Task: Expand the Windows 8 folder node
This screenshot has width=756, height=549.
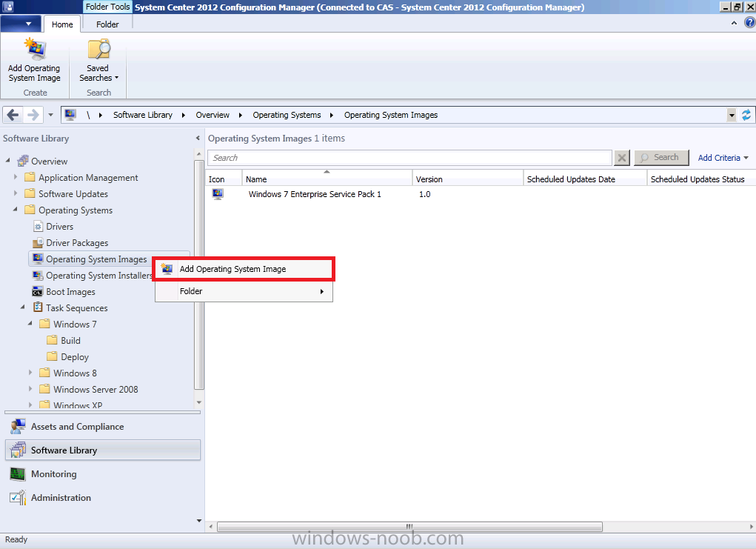Action: [x=30, y=373]
